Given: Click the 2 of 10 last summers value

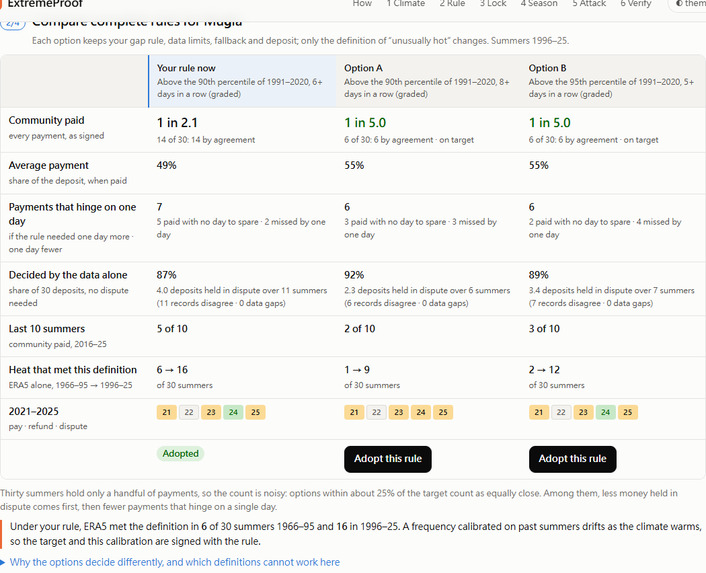Looking at the screenshot, I should coord(360,329).
